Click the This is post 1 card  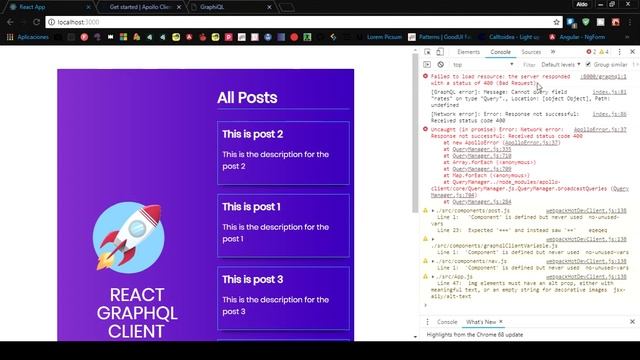pos(283,226)
